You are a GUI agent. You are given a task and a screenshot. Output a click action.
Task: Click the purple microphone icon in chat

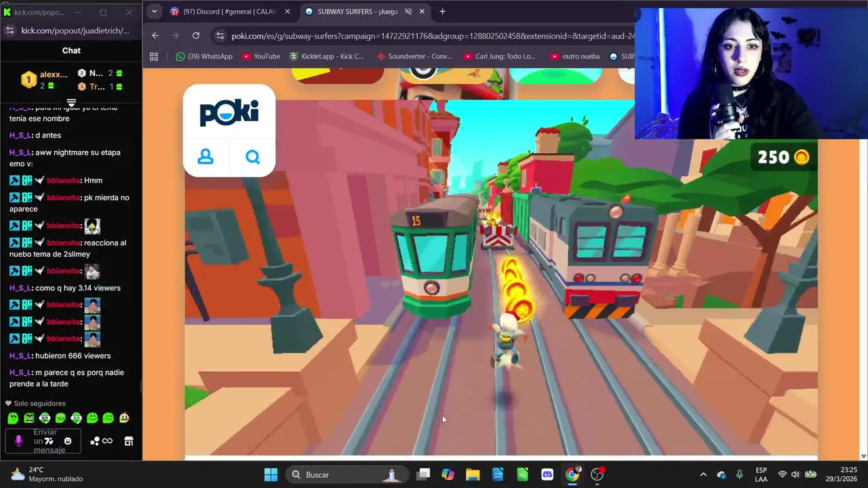[x=18, y=441]
